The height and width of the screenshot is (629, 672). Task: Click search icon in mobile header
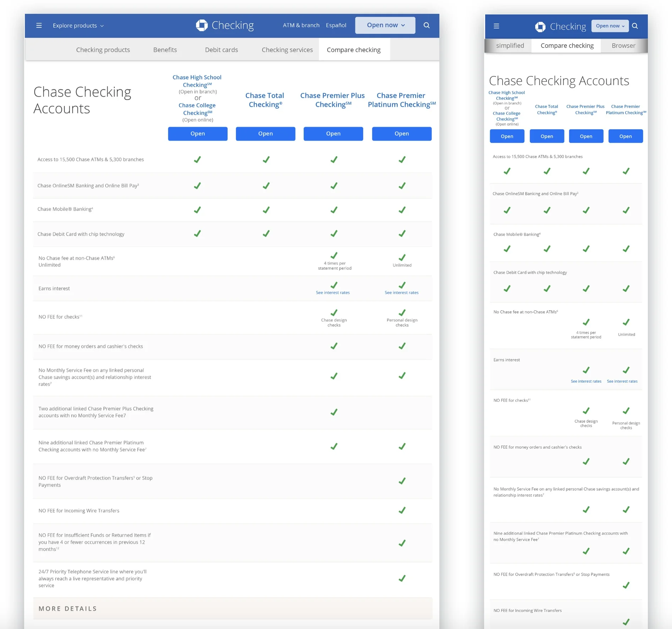[635, 26]
